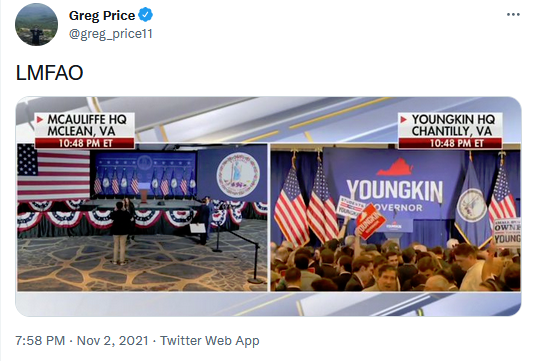533x361 pixels.
Task: Click the Greg Price display name
Action: (102, 15)
